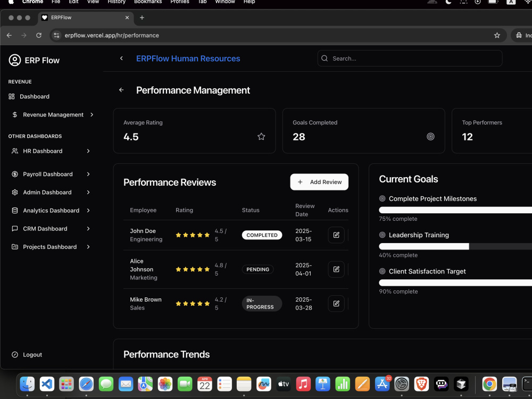Expand HR Dashboard submenu chevron
The height and width of the screenshot is (399, 532).
tap(88, 151)
